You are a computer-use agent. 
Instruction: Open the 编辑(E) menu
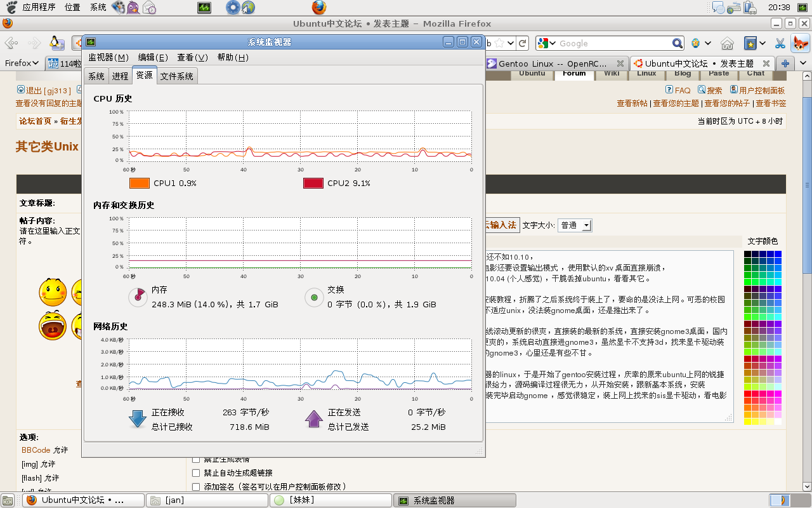point(153,57)
